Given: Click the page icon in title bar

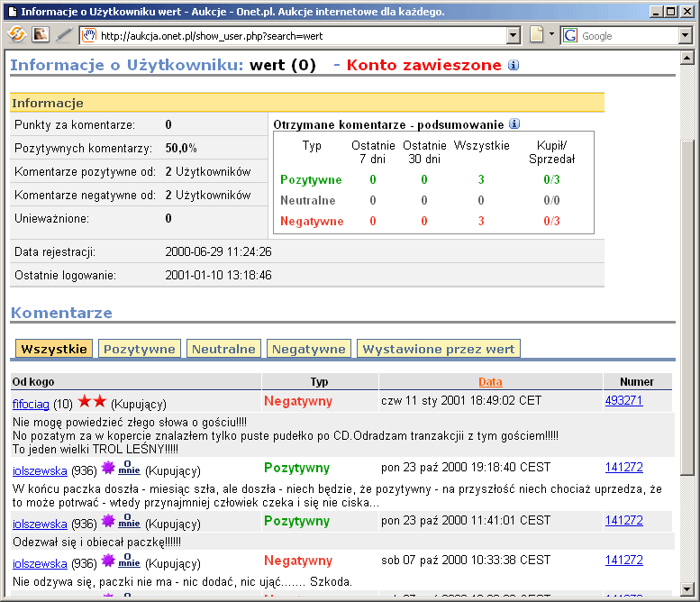Looking at the screenshot, I should coord(13,12).
